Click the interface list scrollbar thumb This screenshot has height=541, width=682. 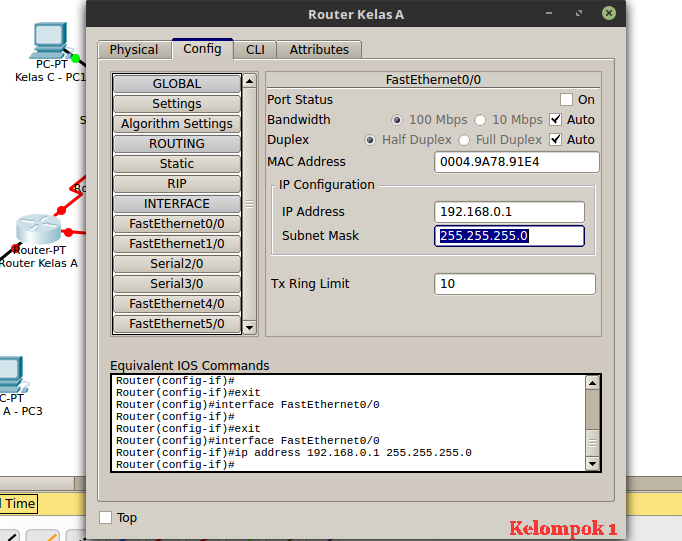(x=250, y=204)
